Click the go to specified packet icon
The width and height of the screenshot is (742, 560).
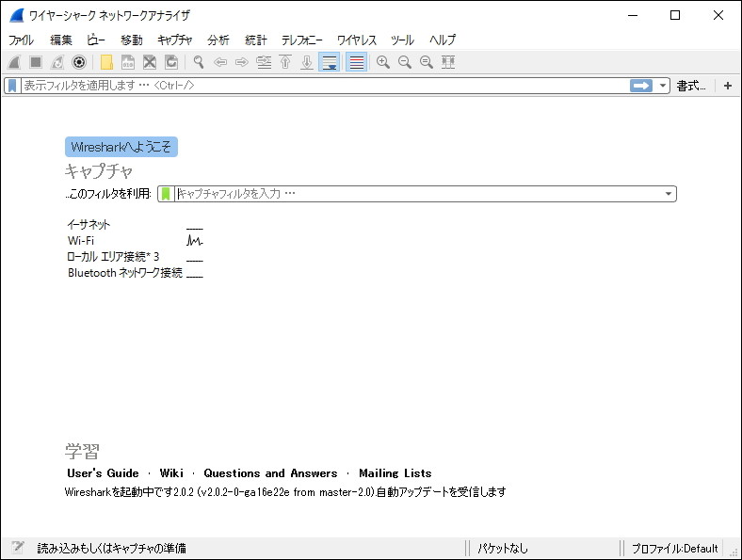264,62
